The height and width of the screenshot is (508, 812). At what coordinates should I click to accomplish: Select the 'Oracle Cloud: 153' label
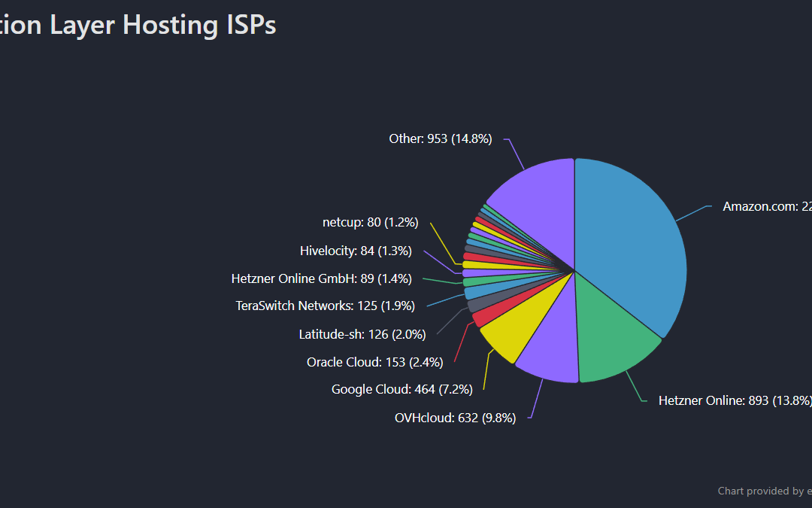pos(374,362)
